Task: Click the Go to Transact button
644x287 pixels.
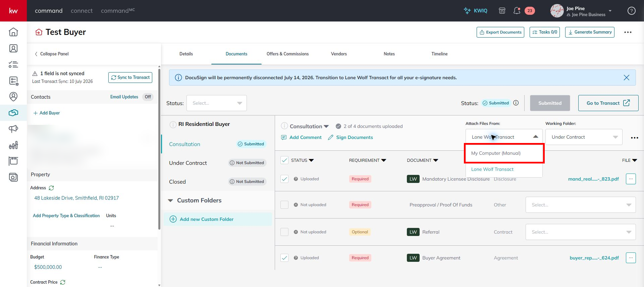Action: click(x=608, y=103)
